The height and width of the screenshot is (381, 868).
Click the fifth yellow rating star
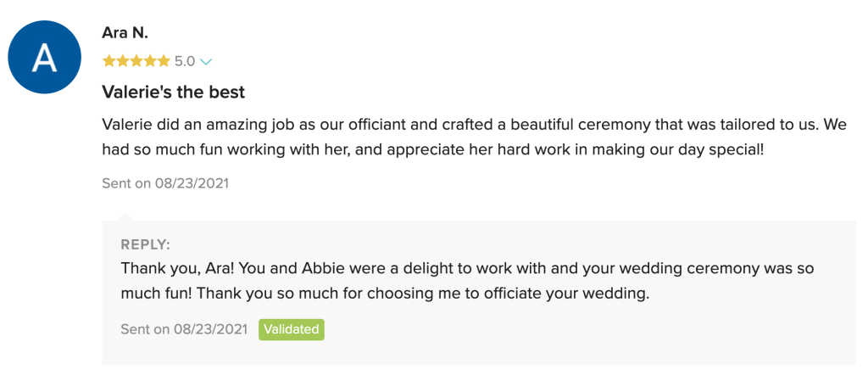pos(164,61)
